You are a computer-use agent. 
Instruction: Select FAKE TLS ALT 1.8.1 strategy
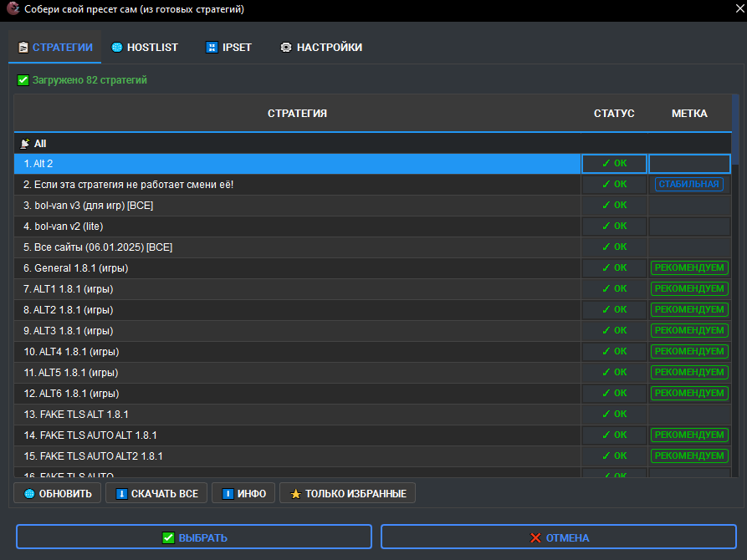click(x=297, y=415)
